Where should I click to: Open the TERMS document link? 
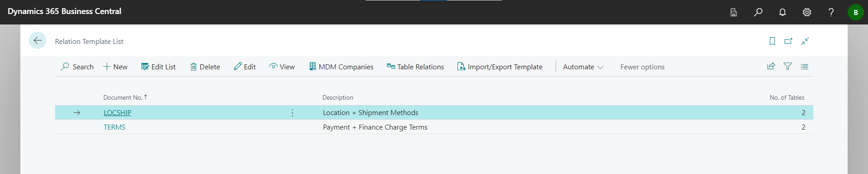[x=114, y=127]
